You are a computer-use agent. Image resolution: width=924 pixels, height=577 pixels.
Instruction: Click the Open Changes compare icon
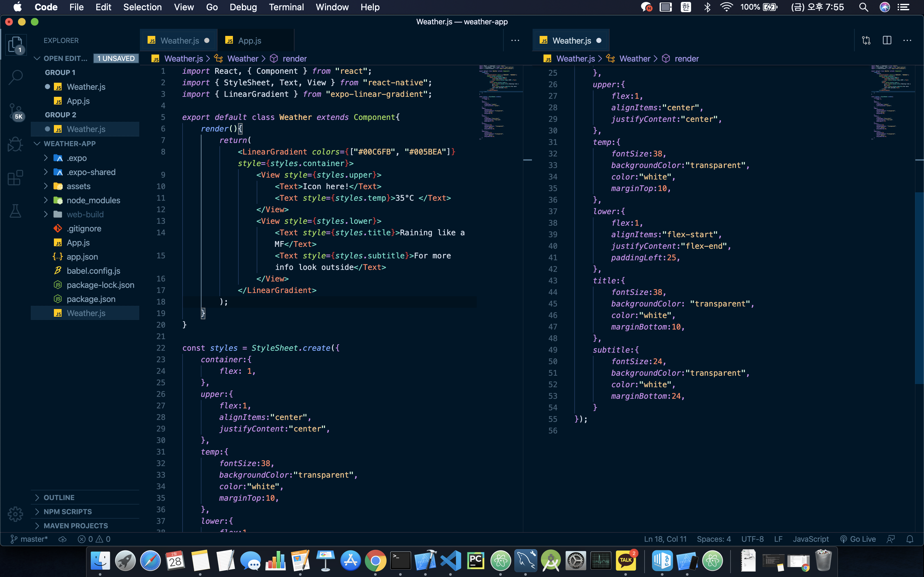866,40
